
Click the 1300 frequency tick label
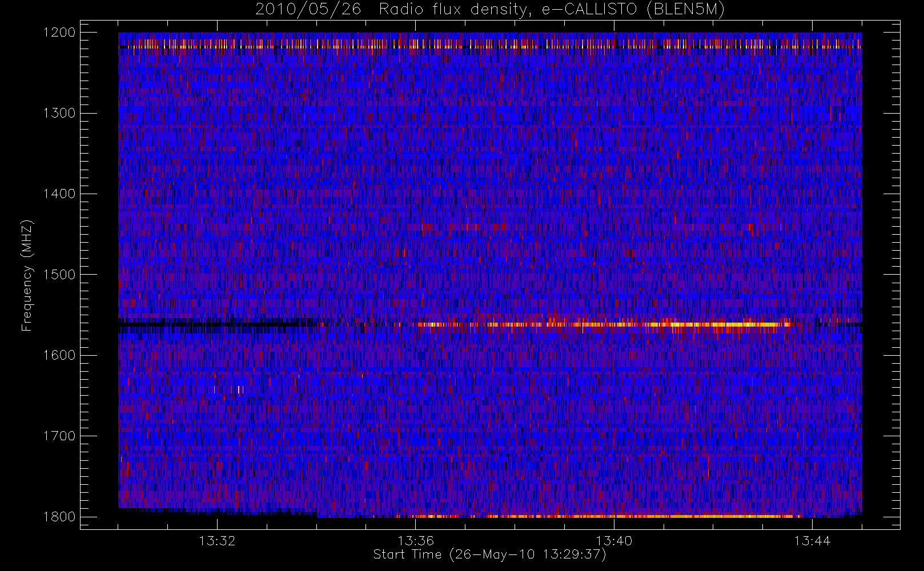[x=59, y=113]
